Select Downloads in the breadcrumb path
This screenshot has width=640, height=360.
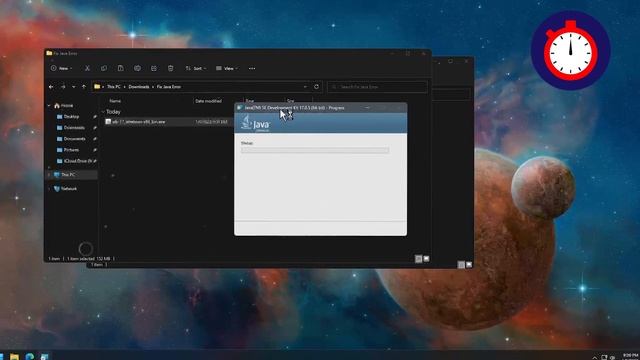click(139, 87)
